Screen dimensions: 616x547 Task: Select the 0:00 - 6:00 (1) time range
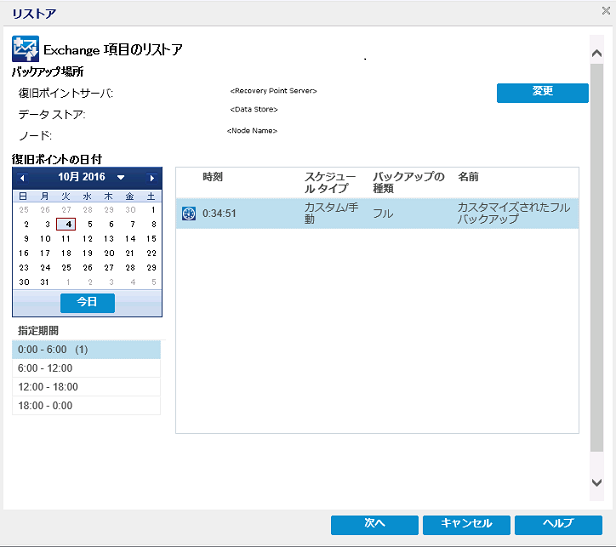[x=86, y=349]
